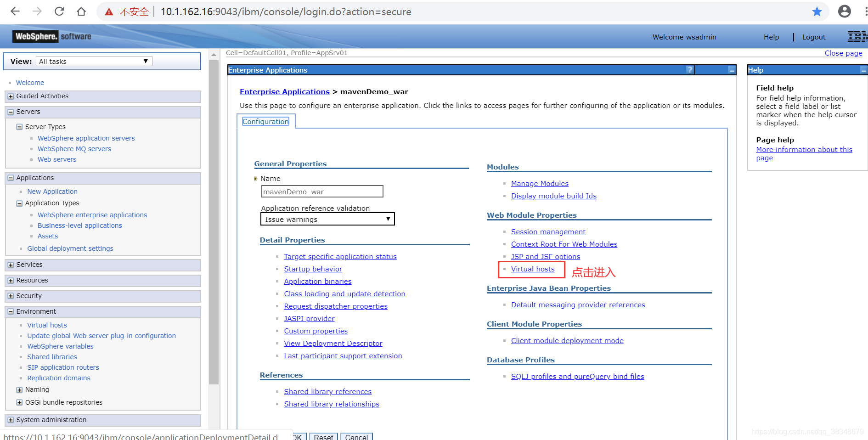The width and height of the screenshot is (868, 440).
Task: Open View Deployment Descriptor
Action: click(x=333, y=344)
